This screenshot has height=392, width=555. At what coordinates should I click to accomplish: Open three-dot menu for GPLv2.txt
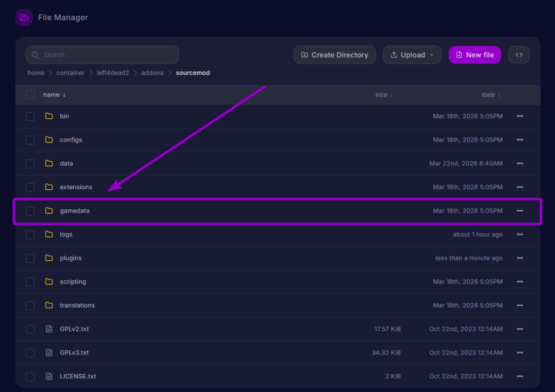coord(520,329)
